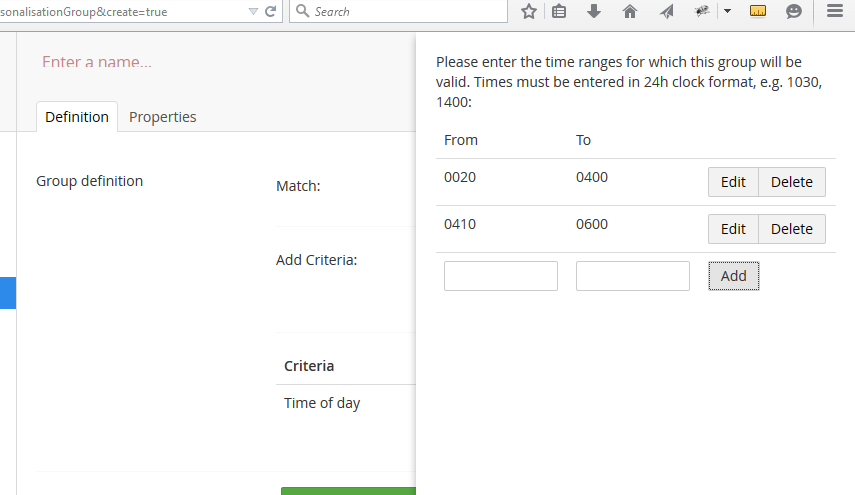The image size is (855, 495).
Task: Open the browser hamburger menu
Action: pos(835,11)
